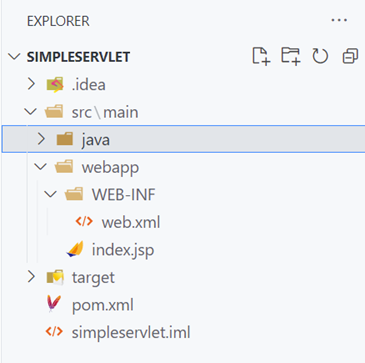365x363 pixels.
Task: Expand the .idea folder chevron
Action: pos(31,84)
